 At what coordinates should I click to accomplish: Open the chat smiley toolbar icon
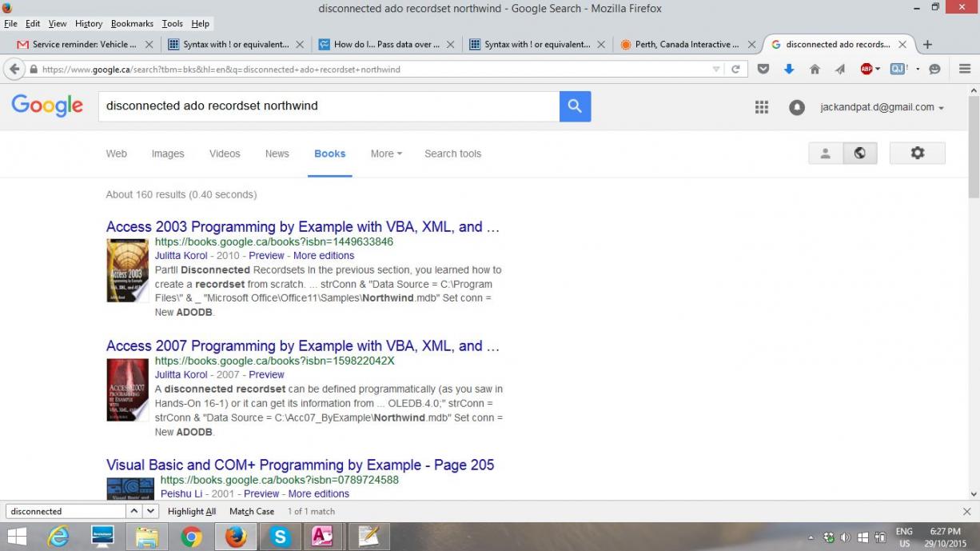[934, 70]
